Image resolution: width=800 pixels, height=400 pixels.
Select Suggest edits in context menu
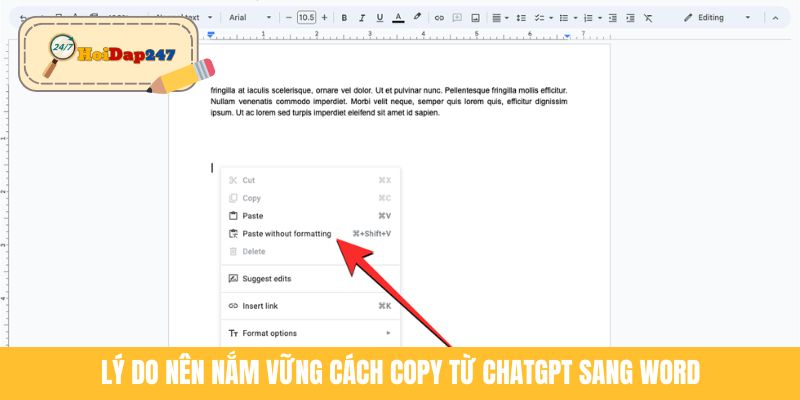tap(310, 279)
